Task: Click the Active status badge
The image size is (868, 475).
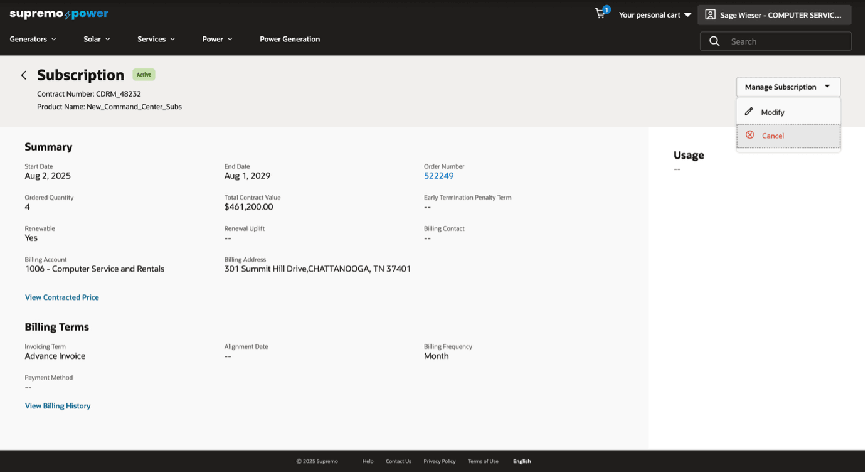Action: click(144, 75)
